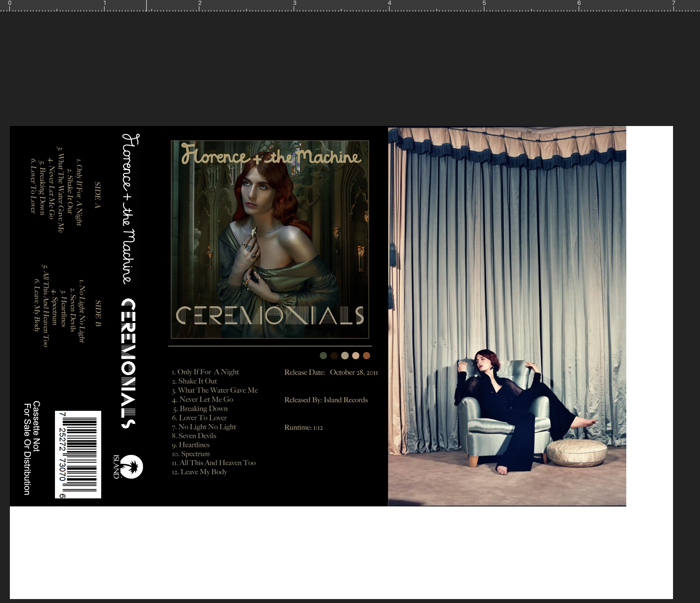
Task: Select 'Released By: Island Records' text
Action: click(326, 400)
